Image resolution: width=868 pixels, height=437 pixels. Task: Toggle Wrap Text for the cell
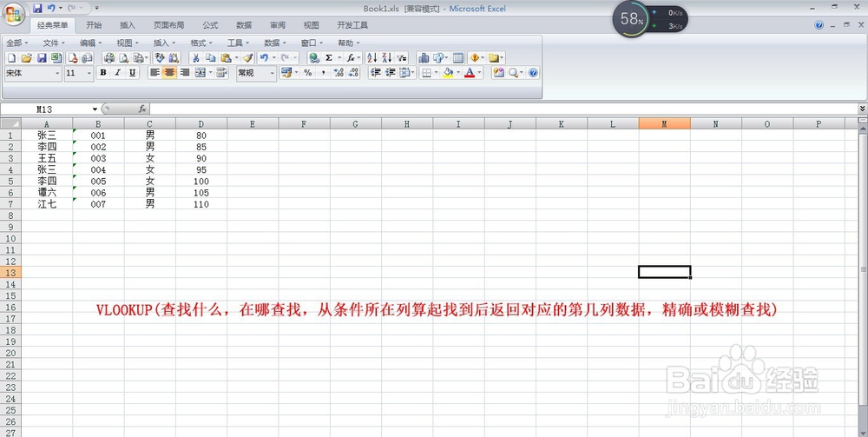[221, 73]
